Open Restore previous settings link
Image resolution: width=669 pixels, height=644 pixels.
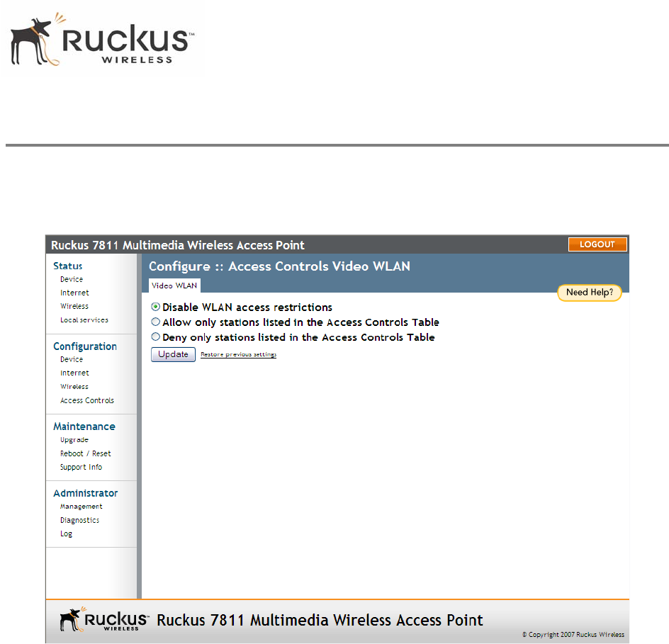point(239,354)
